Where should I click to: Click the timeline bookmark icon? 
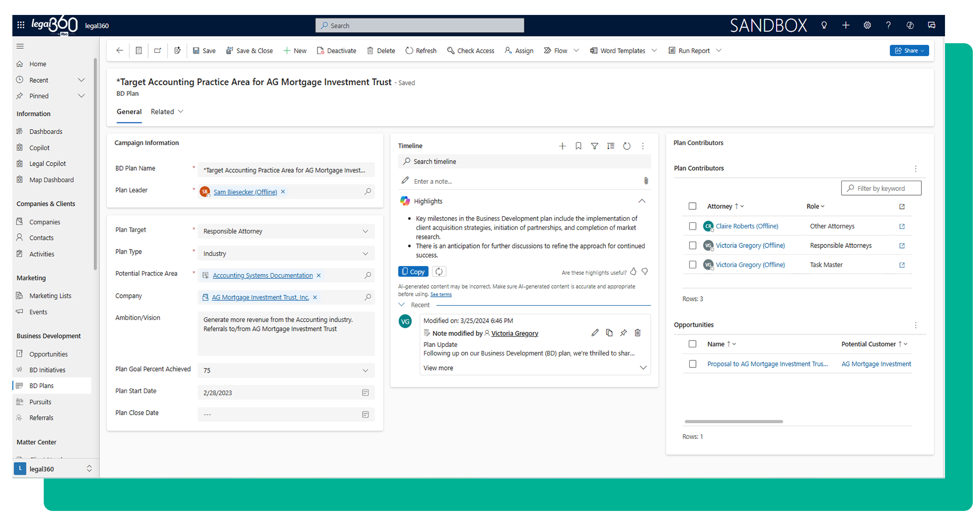pos(578,146)
